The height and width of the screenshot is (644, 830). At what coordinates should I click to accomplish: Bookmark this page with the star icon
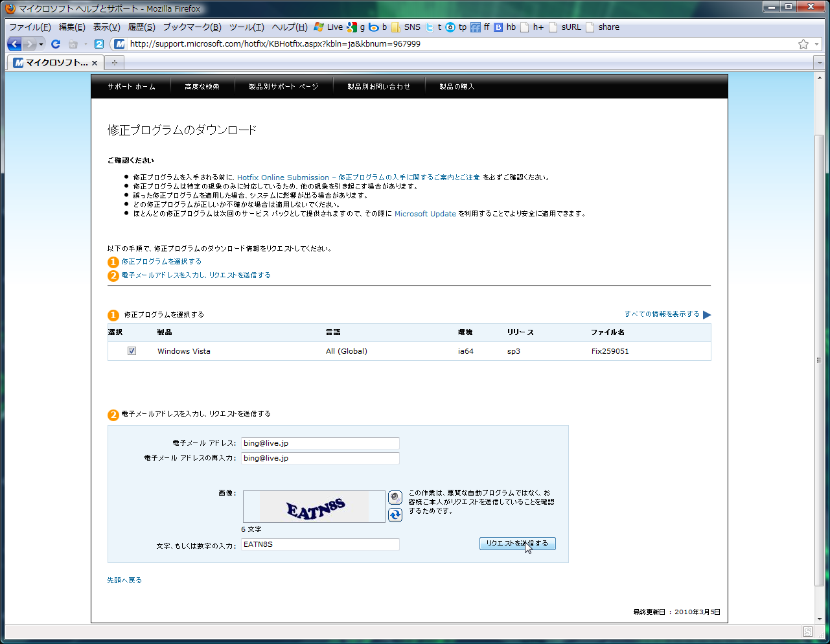803,44
